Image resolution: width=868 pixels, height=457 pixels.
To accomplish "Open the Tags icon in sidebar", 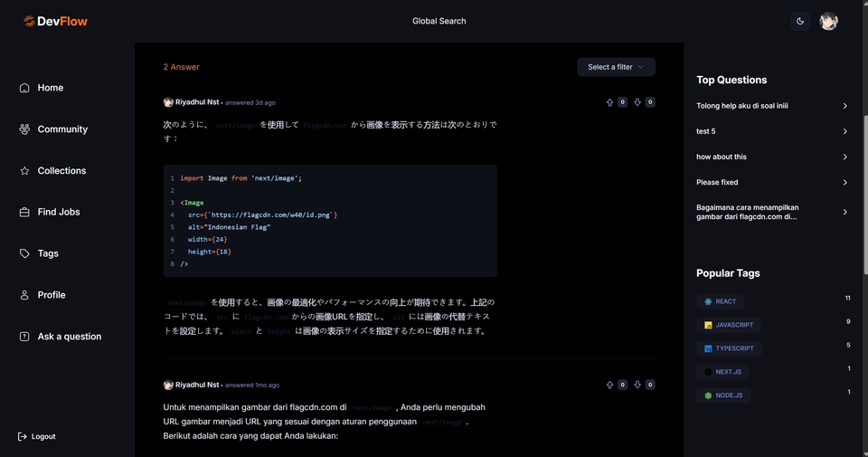I will [24, 253].
